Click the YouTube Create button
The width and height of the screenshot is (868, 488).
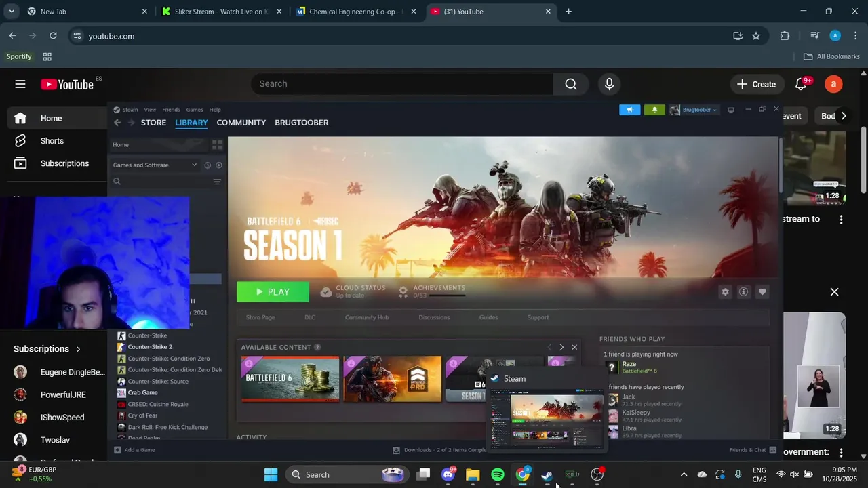point(756,84)
